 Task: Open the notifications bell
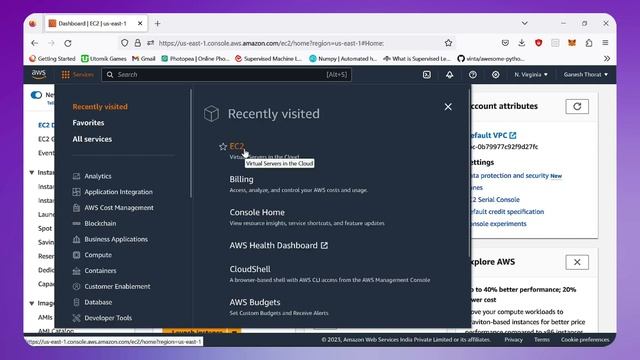tap(449, 75)
